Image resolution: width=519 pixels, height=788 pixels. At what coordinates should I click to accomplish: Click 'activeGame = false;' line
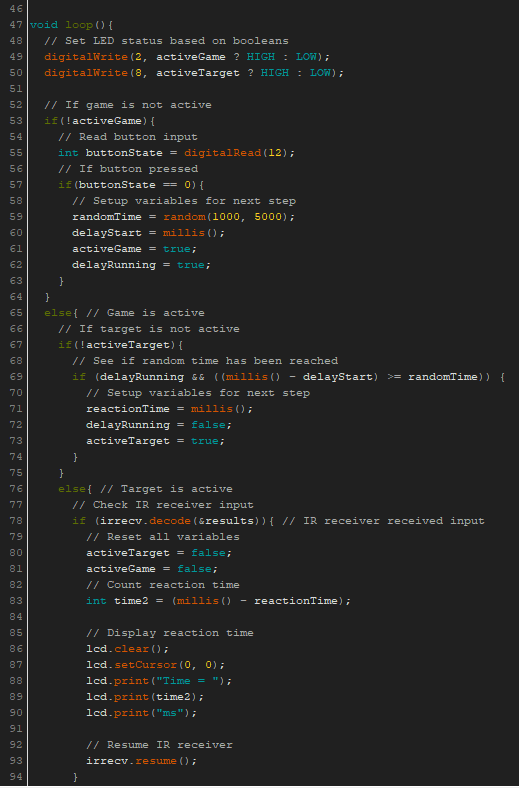point(152,569)
